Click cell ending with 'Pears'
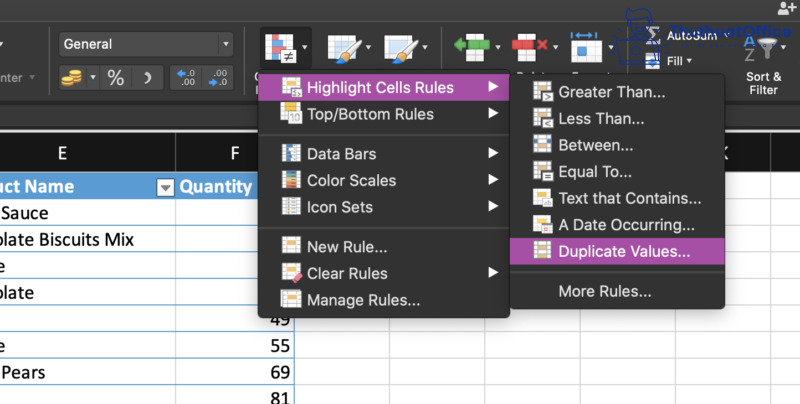The image size is (800, 404). click(87, 372)
